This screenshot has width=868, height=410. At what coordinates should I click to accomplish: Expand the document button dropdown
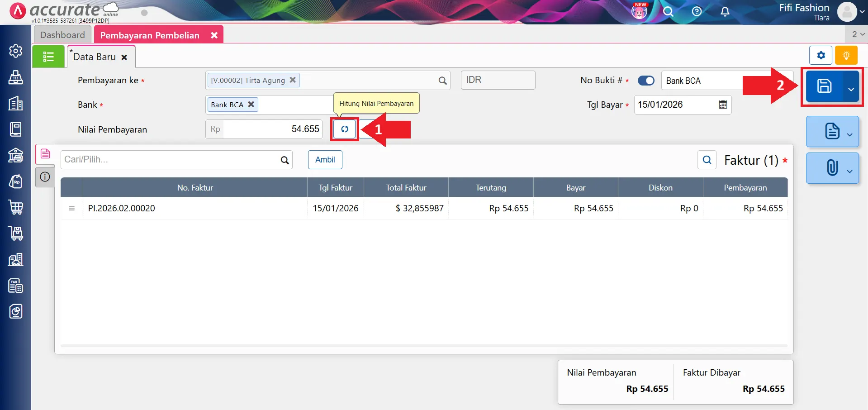pyautogui.click(x=849, y=134)
